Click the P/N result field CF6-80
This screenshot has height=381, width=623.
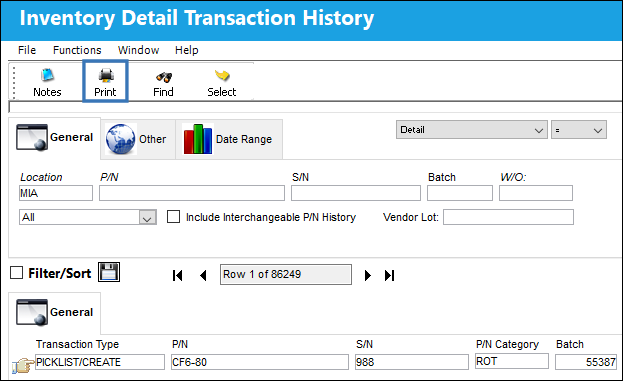(260, 362)
